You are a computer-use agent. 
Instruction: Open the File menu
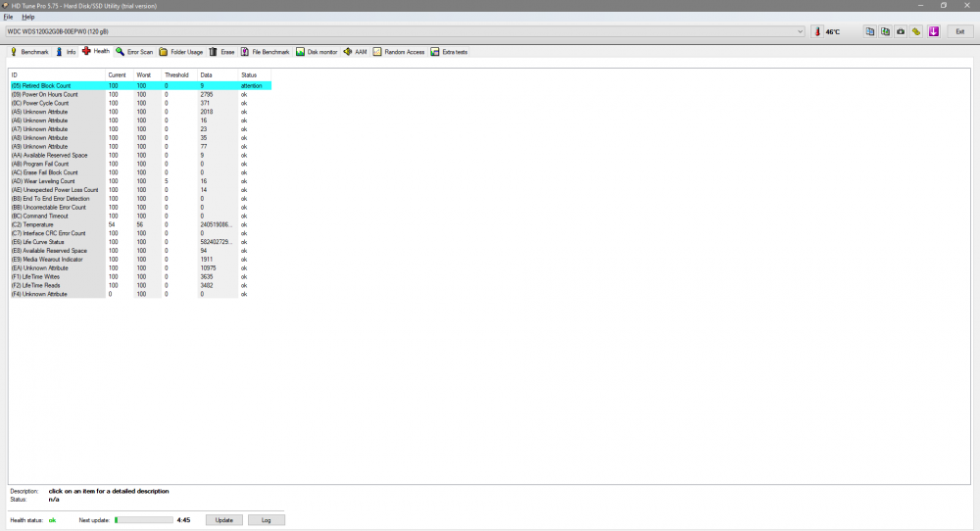coord(8,17)
